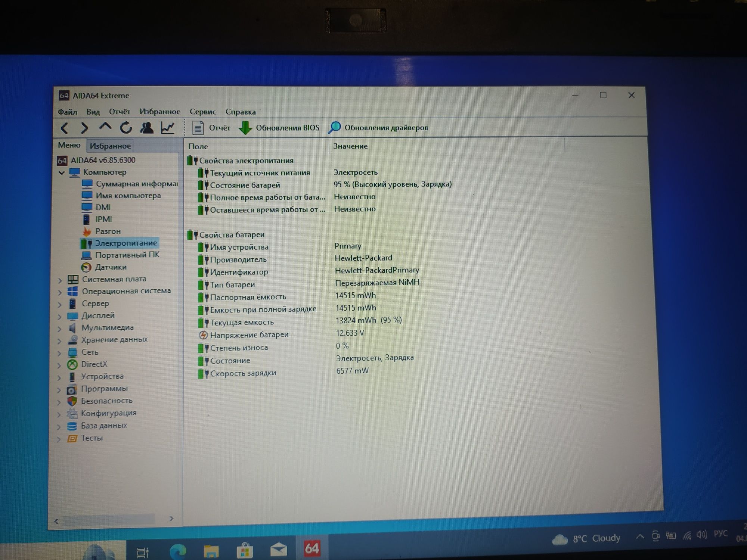Screen dimensions: 747x560
Task: Switch to the Меню tab
Action: (x=69, y=145)
